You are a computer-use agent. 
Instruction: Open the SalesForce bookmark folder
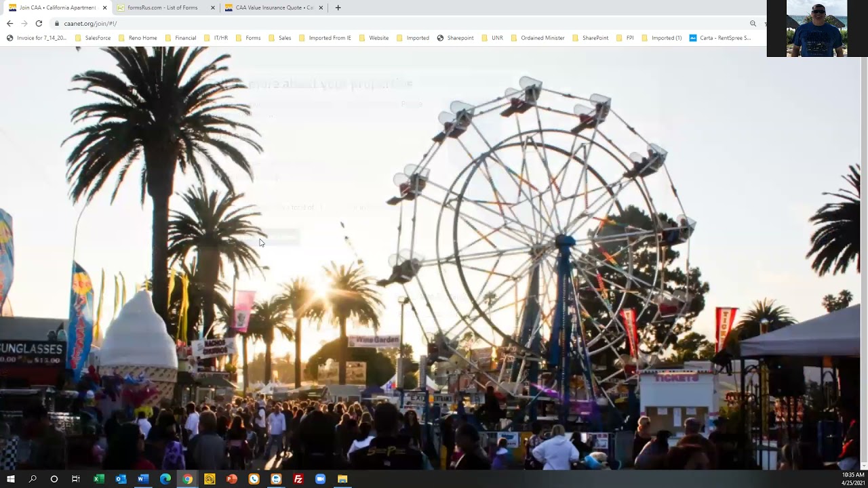[93, 38]
